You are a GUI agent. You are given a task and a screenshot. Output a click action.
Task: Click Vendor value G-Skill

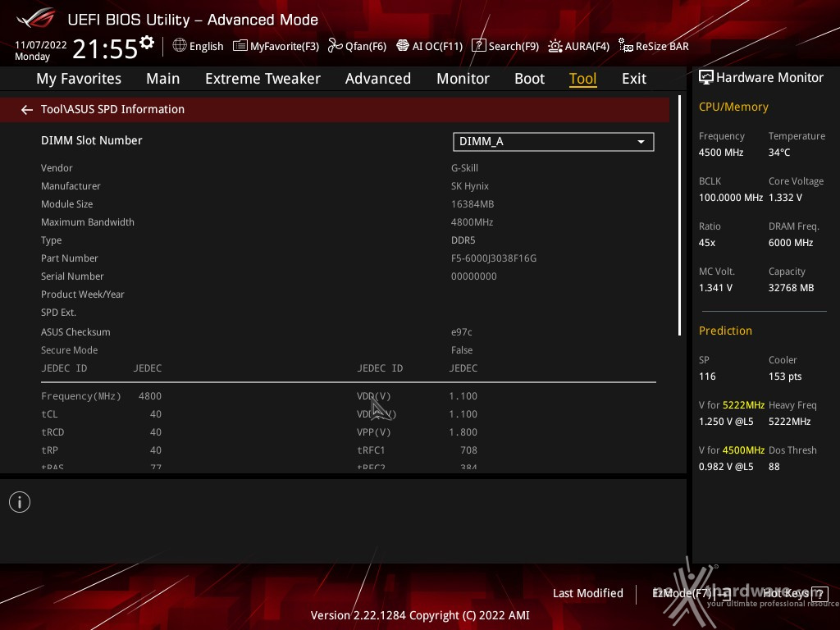[x=464, y=168]
